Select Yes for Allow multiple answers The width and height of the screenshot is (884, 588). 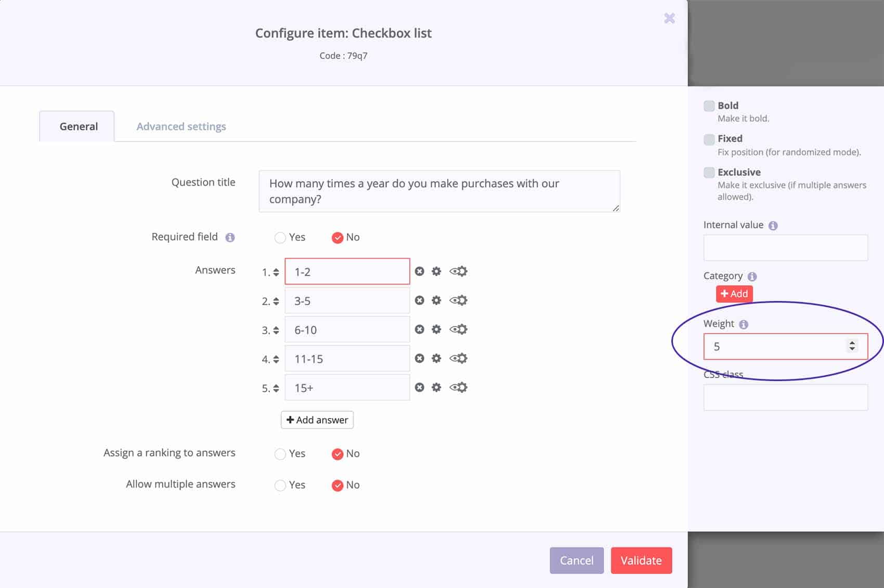pyautogui.click(x=280, y=485)
